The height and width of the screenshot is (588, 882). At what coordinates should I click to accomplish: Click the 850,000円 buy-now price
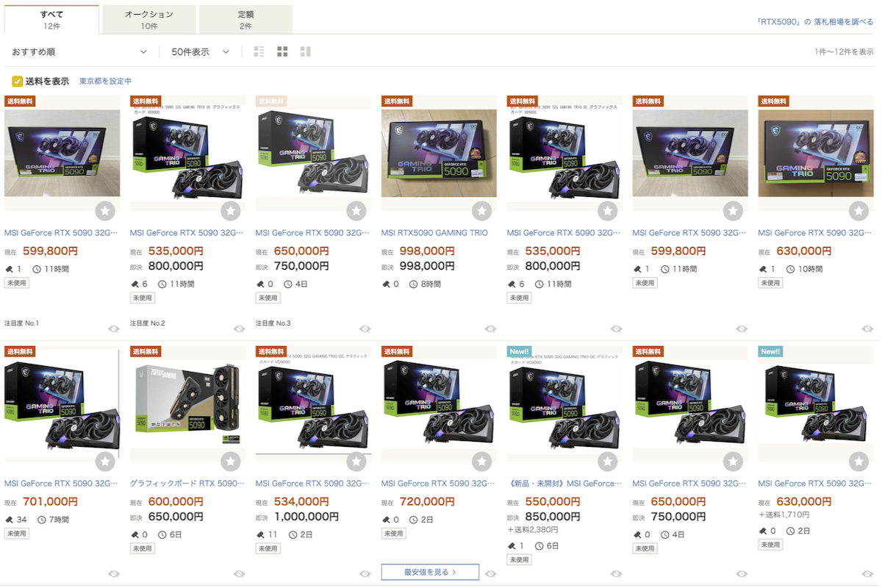[553, 517]
